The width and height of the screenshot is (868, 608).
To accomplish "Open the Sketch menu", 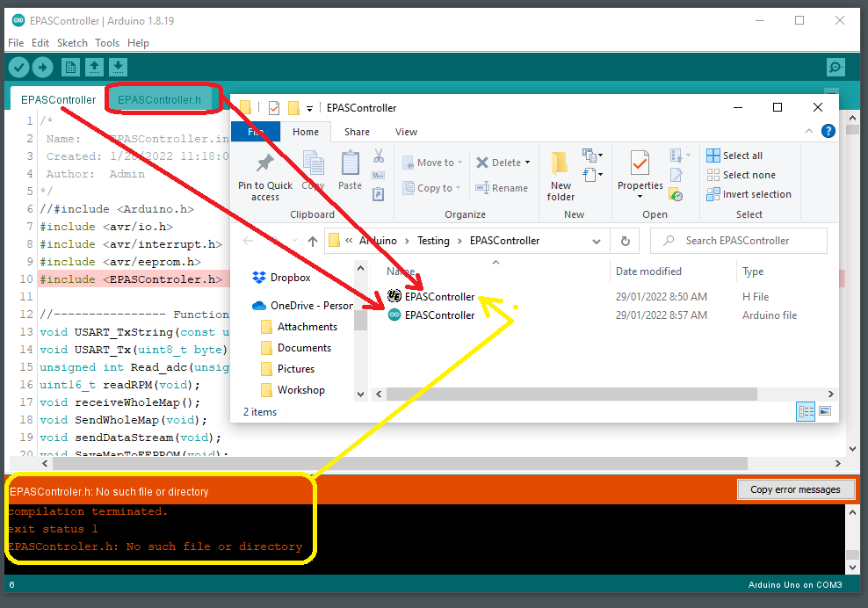I will tap(72, 42).
